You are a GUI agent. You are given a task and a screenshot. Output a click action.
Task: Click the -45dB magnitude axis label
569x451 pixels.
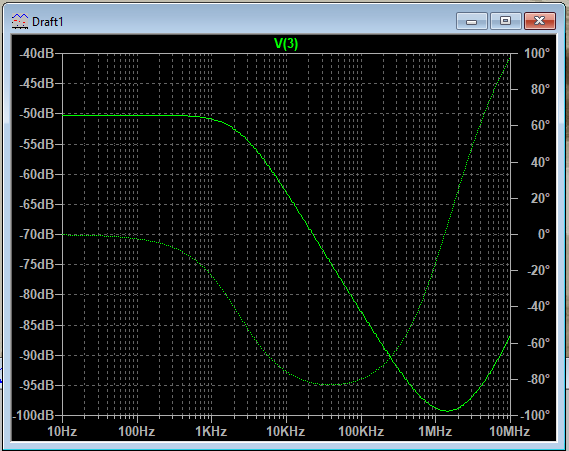coord(36,83)
